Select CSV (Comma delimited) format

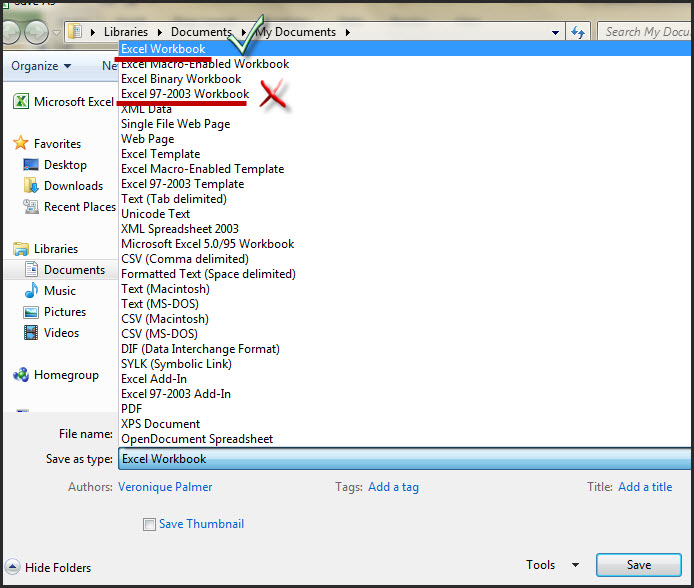(x=183, y=259)
